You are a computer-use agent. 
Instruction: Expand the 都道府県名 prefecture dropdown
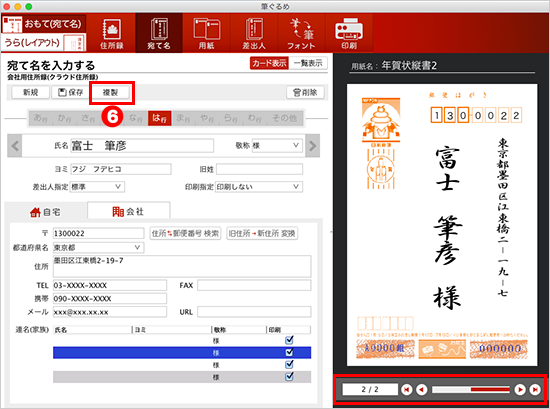tap(99, 247)
